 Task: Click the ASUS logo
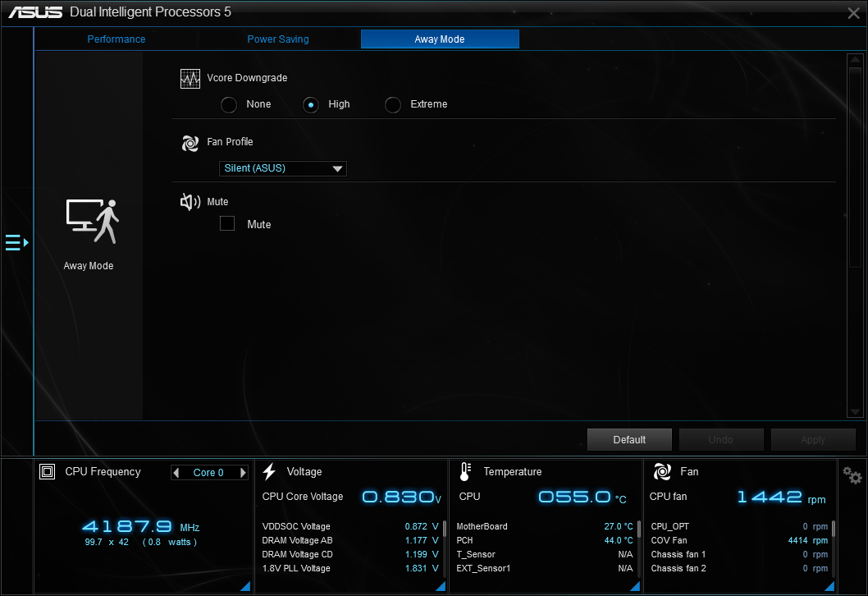click(x=35, y=12)
